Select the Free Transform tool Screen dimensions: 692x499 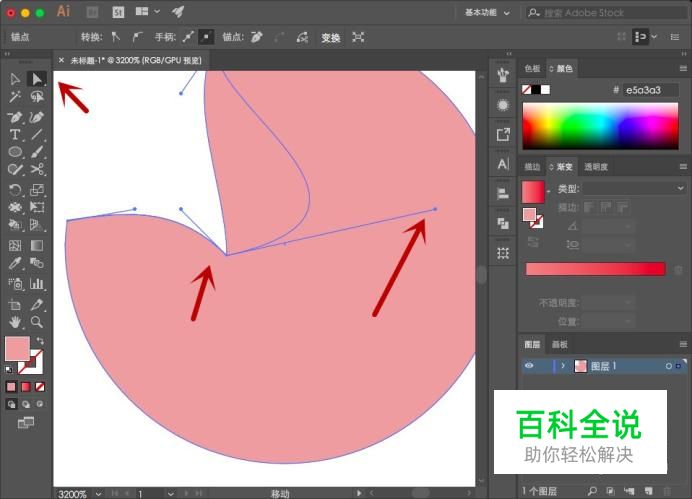click(x=37, y=207)
